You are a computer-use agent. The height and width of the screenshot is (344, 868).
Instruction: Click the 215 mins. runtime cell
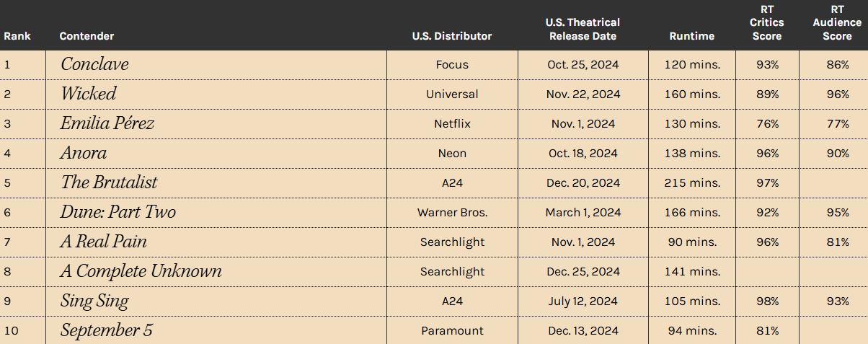click(692, 182)
